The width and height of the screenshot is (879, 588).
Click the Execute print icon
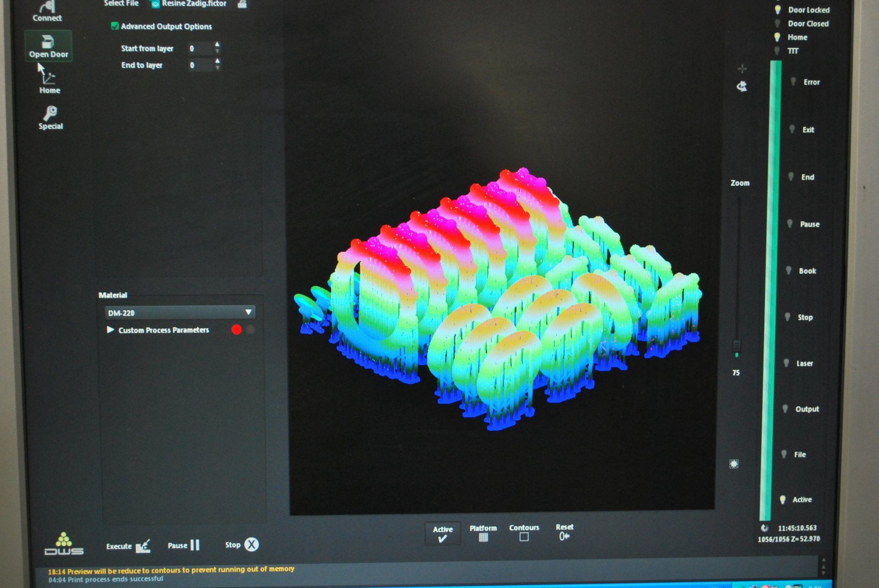click(143, 545)
